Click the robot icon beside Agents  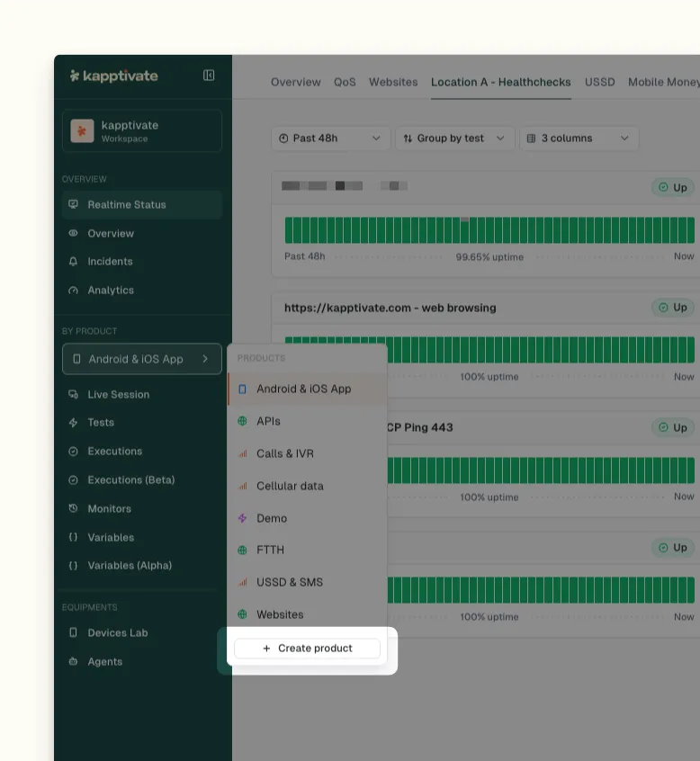[73, 661]
